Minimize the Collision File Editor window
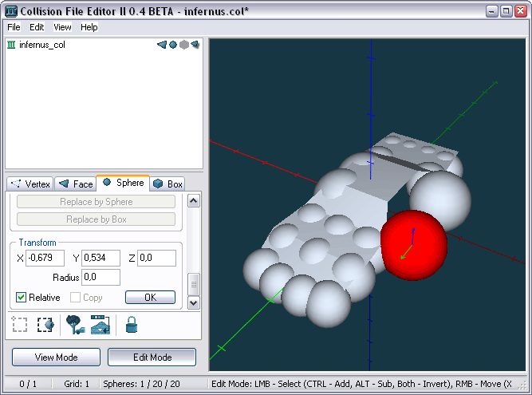Viewport: 532px width, 395px height. point(491,11)
